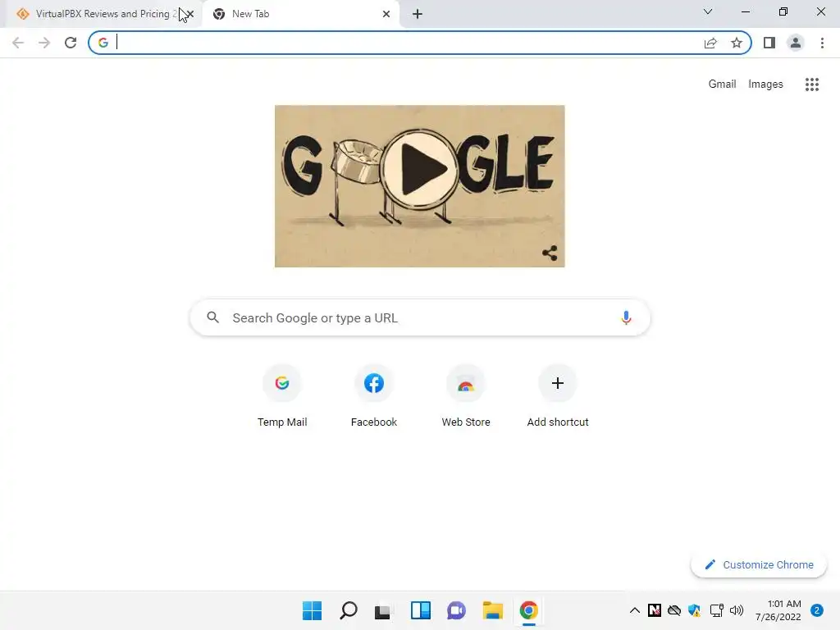Viewport: 840px width, 630px height.
Task: Click the share page icon in address bar
Action: tap(710, 43)
